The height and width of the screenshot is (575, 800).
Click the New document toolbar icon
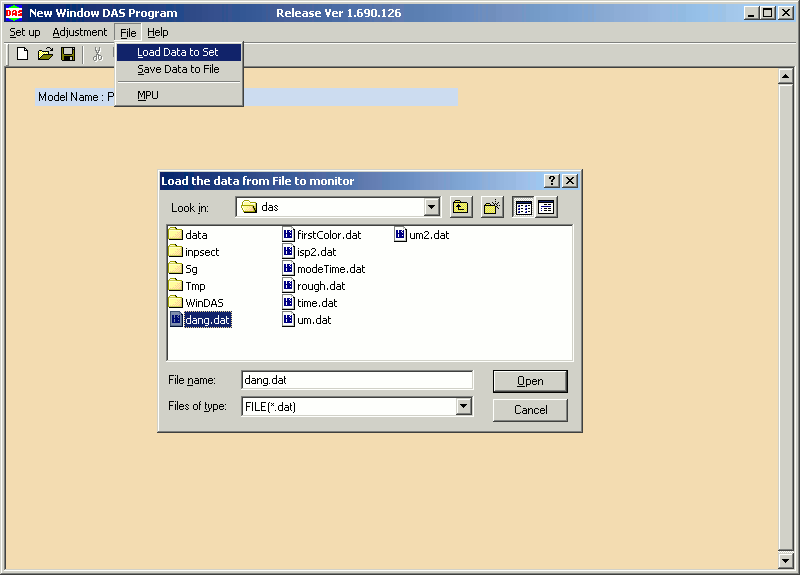(x=22, y=54)
